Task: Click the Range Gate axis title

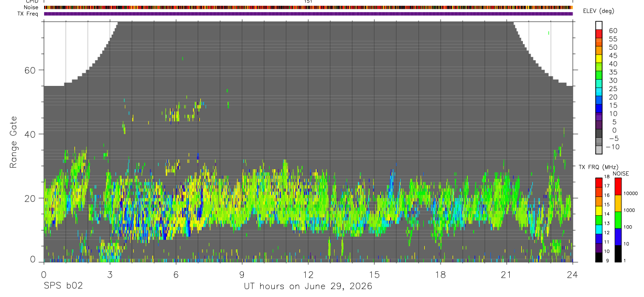Action: tap(14, 143)
